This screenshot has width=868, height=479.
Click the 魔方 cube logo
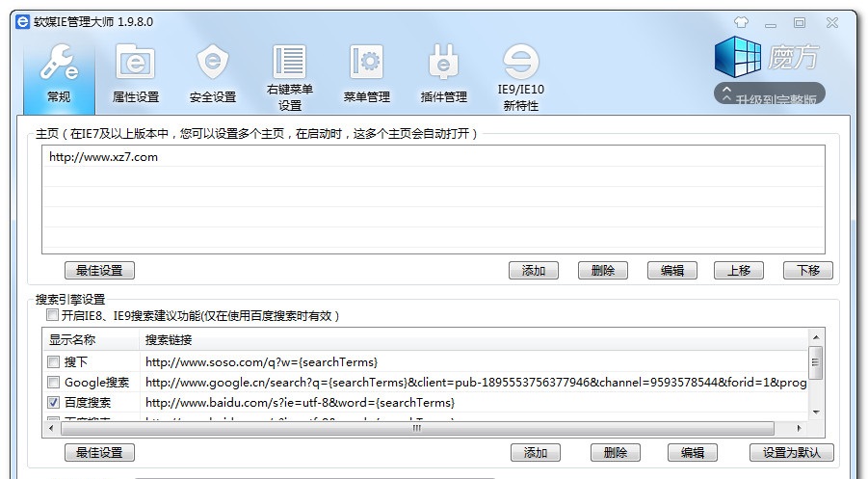[737, 57]
